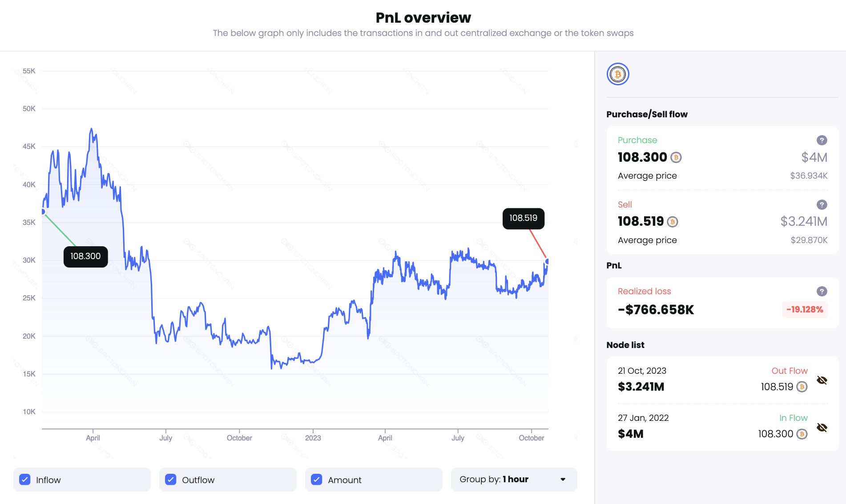The height and width of the screenshot is (504, 846).
Task: Click the 108.519 tooltip on the chart
Action: [x=524, y=218]
